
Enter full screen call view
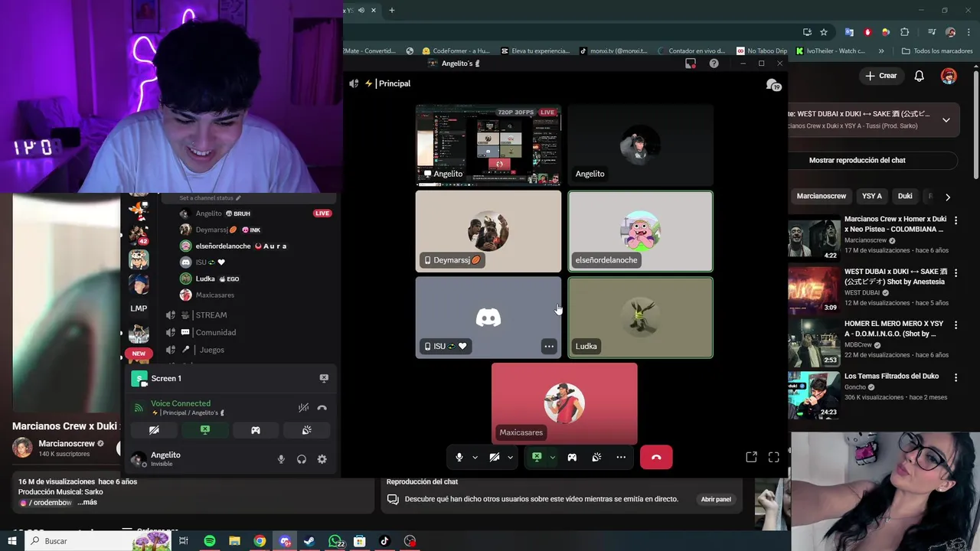(x=774, y=457)
